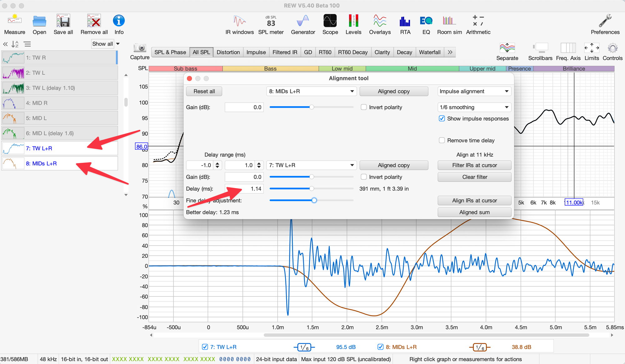This screenshot has width=625, height=364.
Task: Uncheck Show impulse responses
Action: 442,118
